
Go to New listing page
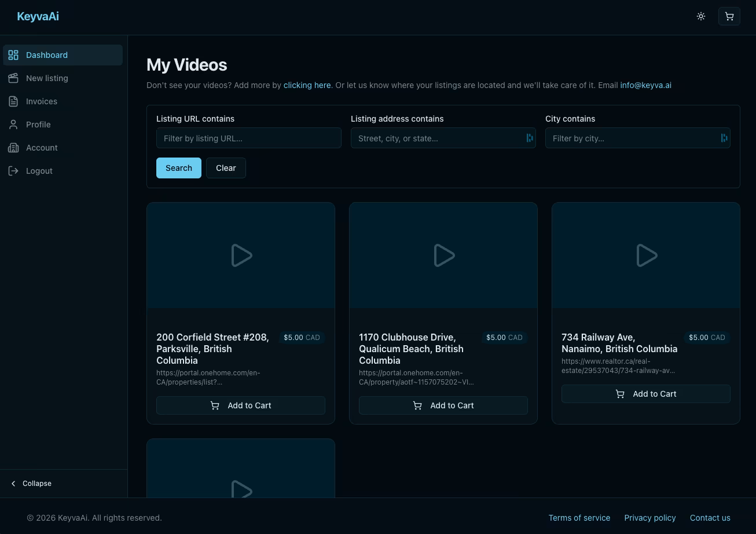pyautogui.click(x=46, y=78)
